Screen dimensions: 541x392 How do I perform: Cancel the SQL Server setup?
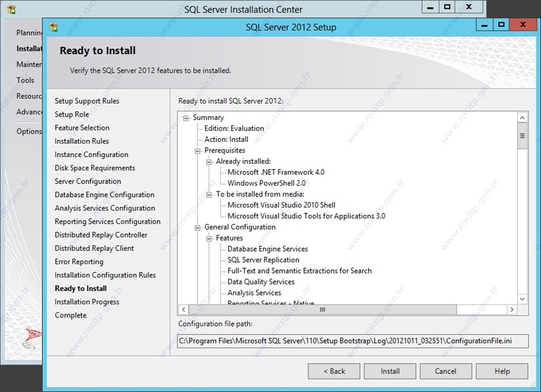pos(446,371)
